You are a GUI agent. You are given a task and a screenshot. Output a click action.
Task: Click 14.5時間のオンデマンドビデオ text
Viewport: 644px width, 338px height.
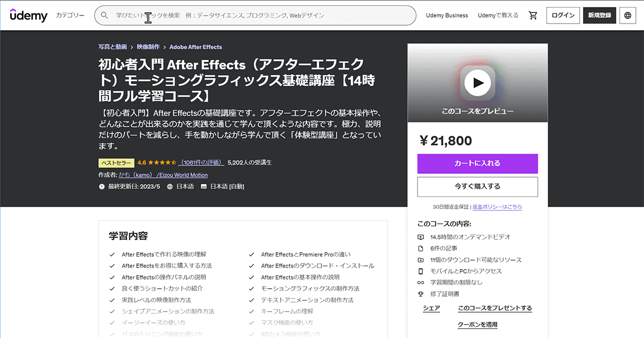[x=471, y=237]
